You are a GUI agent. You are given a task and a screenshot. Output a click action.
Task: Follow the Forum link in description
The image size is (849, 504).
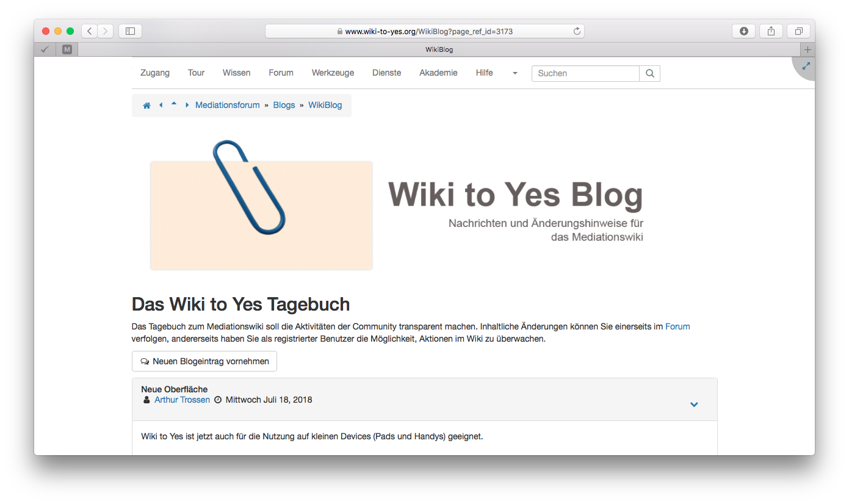(677, 326)
